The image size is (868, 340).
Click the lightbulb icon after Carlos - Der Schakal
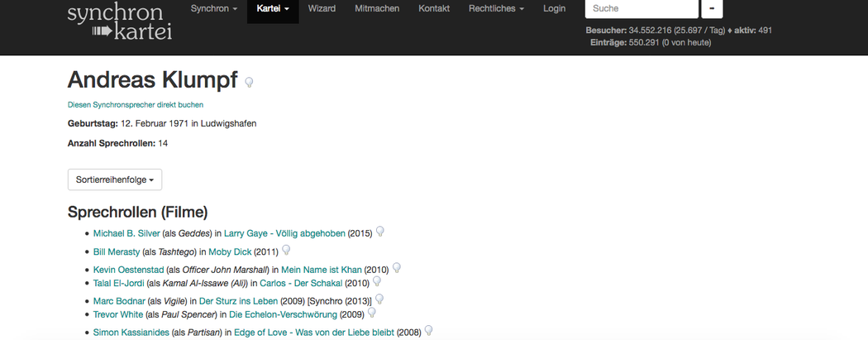(377, 281)
